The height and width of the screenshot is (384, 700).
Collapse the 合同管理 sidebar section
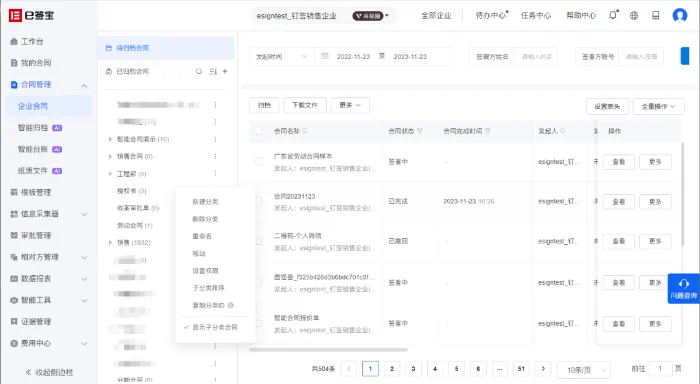point(84,85)
